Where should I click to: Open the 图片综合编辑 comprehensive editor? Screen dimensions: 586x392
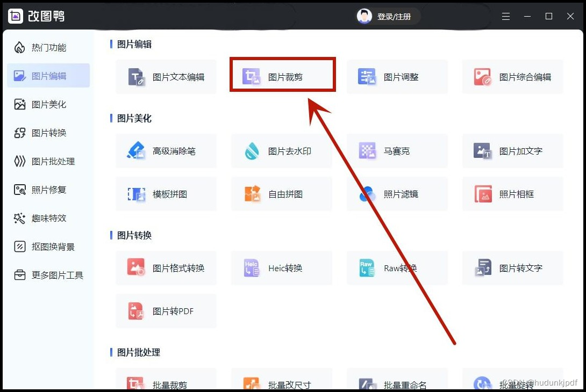(512, 76)
